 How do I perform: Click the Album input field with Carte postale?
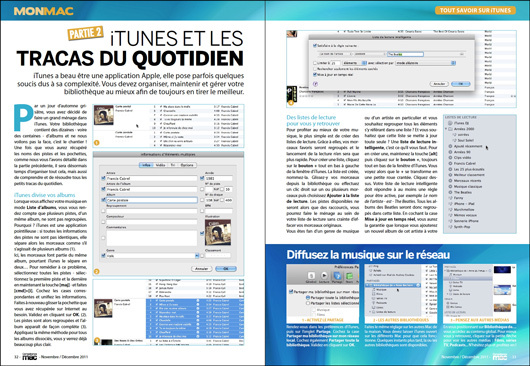152,200
